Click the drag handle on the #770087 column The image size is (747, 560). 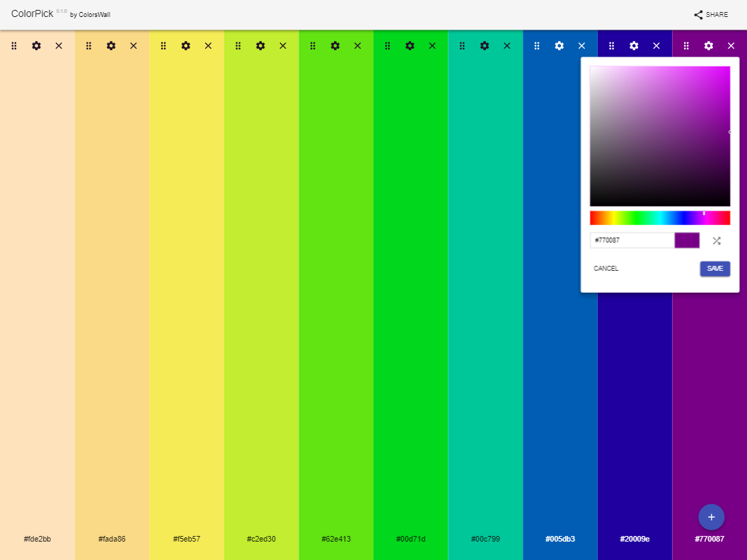(685, 45)
